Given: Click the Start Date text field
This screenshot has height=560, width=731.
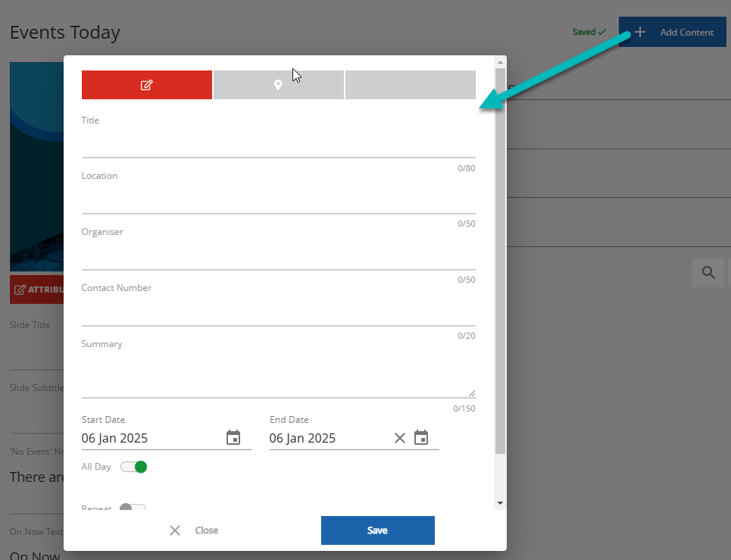Looking at the screenshot, I should point(150,438).
